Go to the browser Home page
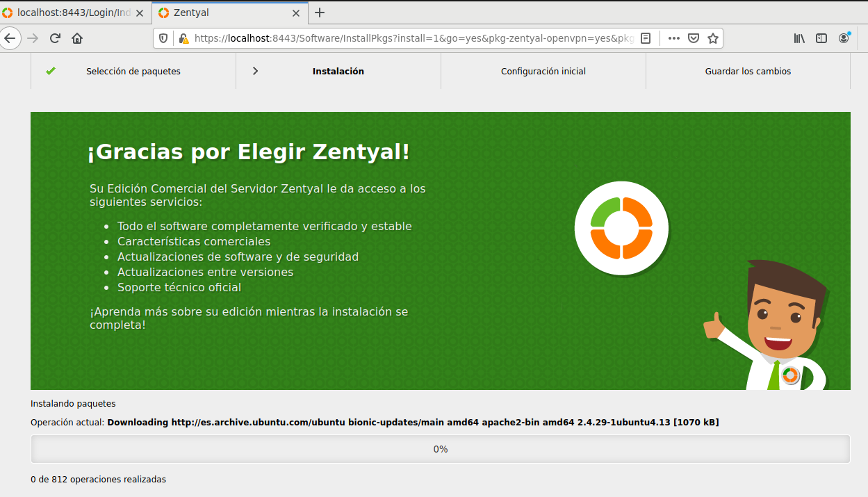The width and height of the screenshot is (868, 497). (x=77, y=38)
